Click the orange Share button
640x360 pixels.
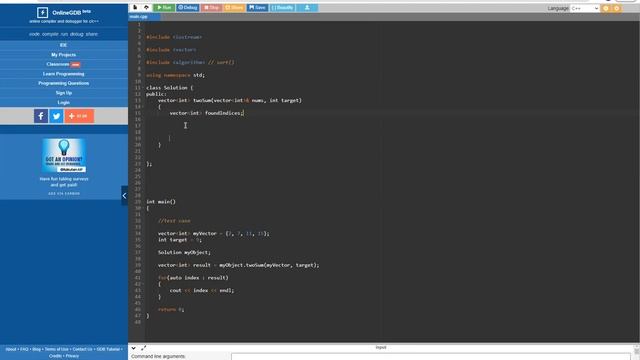[x=234, y=7]
